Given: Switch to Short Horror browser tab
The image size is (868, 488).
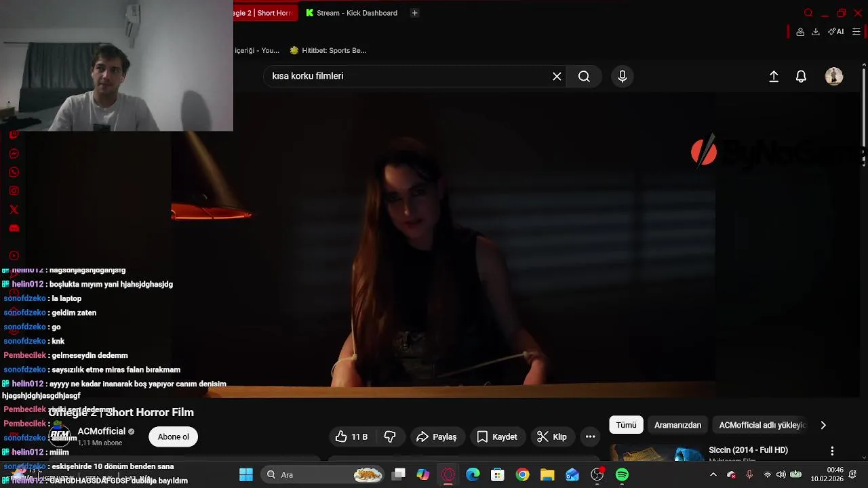Looking at the screenshot, I should 265,13.
